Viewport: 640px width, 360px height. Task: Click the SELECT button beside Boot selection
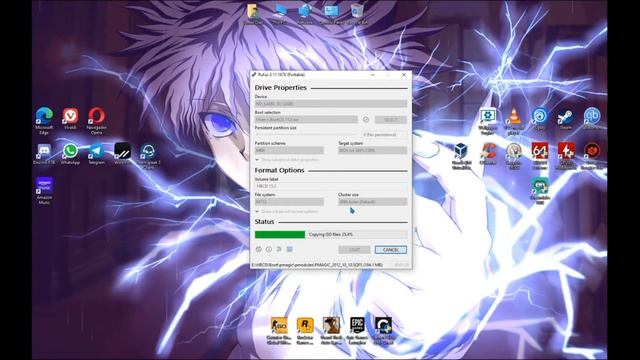pyautogui.click(x=391, y=120)
